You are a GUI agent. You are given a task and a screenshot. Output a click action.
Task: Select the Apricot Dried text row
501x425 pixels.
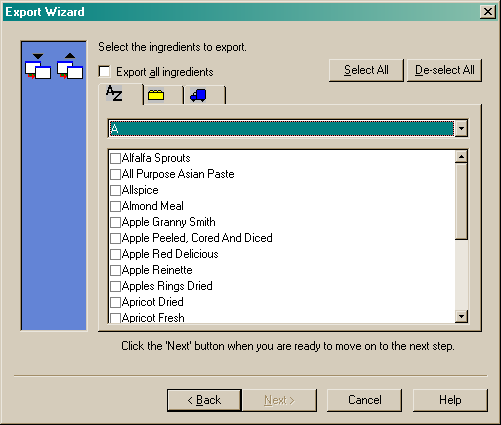(153, 302)
